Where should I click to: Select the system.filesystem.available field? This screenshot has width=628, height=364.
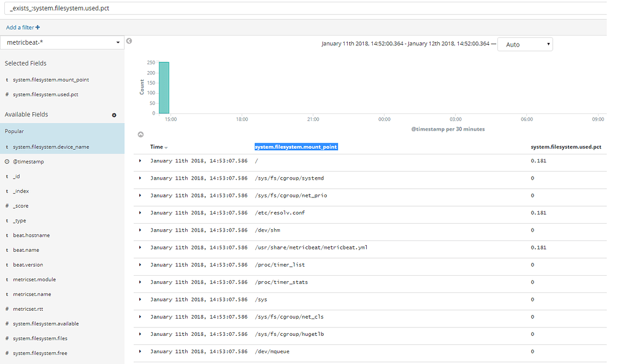tap(45, 324)
